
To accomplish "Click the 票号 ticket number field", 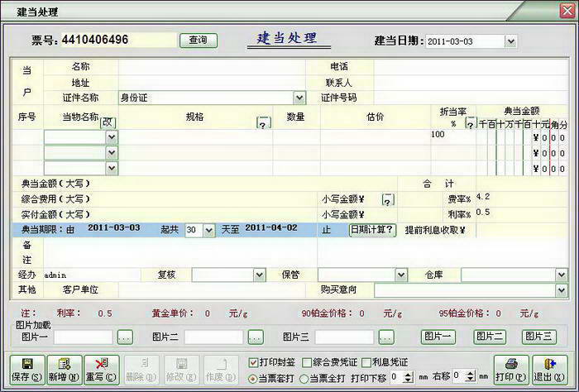I will pyautogui.click(x=118, y=40).
